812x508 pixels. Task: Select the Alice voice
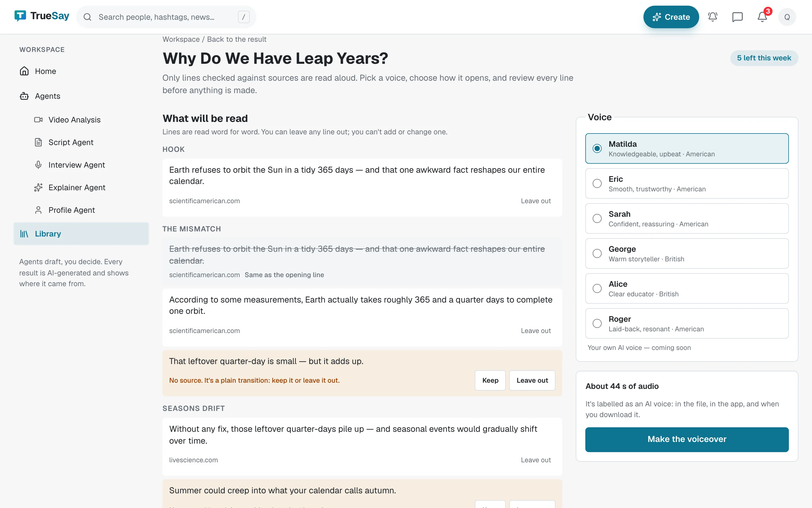coord(687,288)
